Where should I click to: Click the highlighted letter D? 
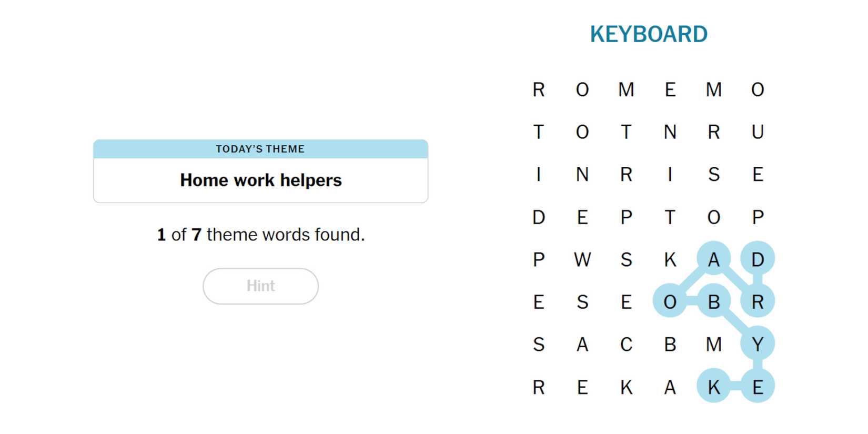pos(757,259)
